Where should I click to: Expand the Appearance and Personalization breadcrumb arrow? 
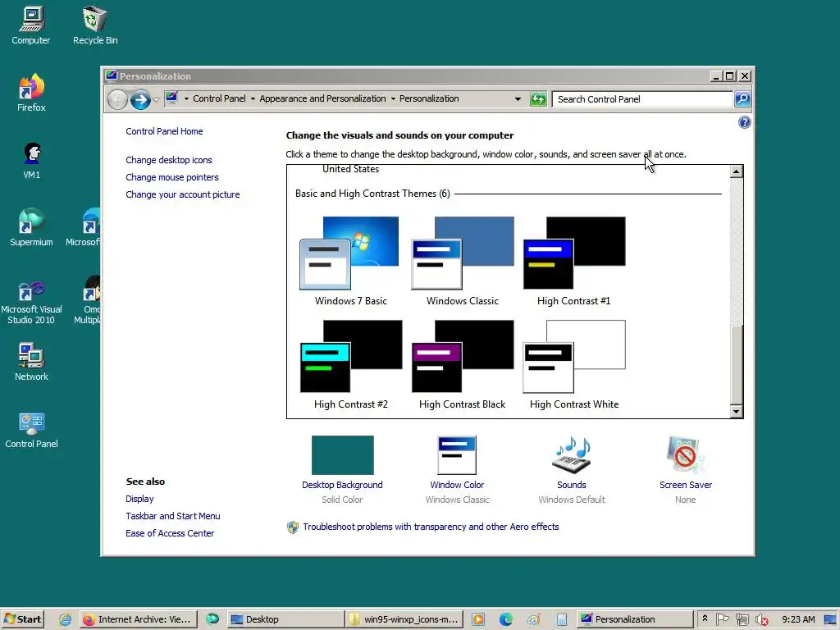(x=393, y=99)
